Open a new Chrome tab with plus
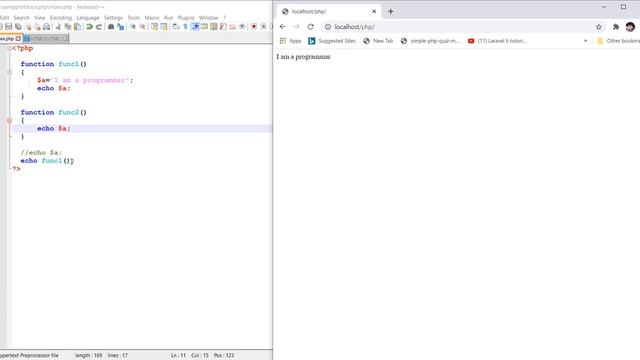Image resolution: width=640 pixels, height=360 pixels. pyautogui.click(x=391, y=11)
